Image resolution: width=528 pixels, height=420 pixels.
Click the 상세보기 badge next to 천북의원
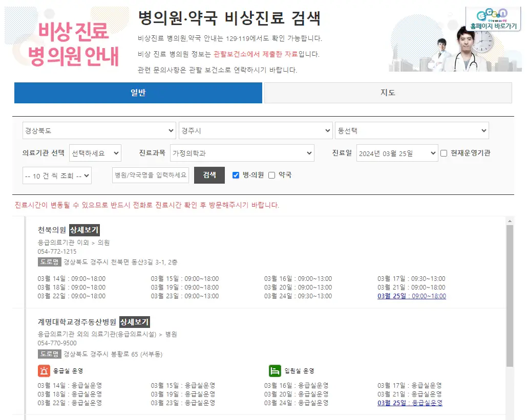83,230
